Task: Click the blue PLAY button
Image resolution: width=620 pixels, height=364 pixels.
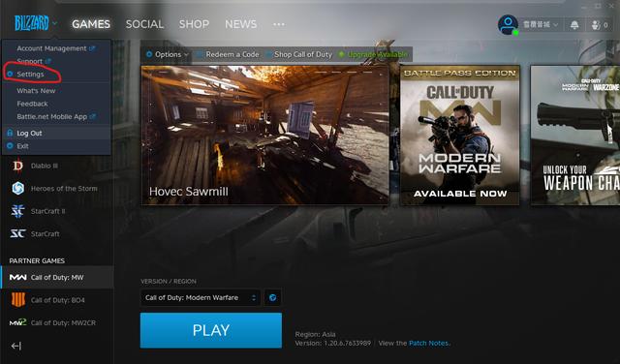Action: point(211,330)
